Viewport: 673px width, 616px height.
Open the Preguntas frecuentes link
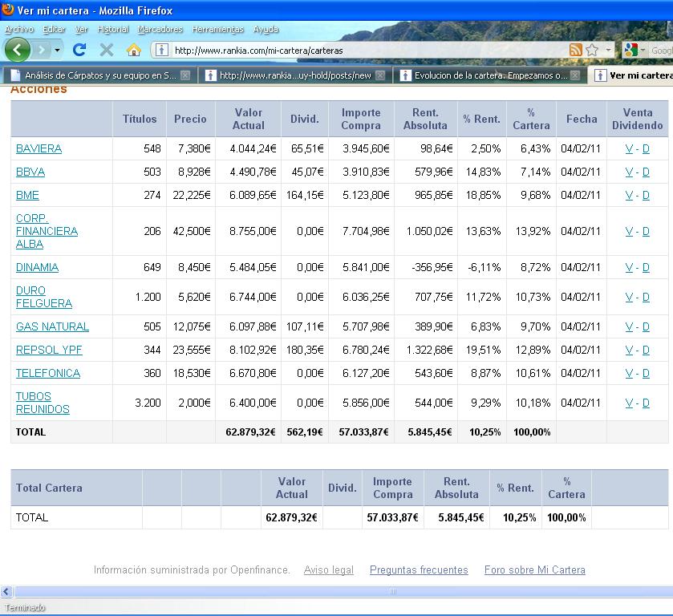coord(419,570)
